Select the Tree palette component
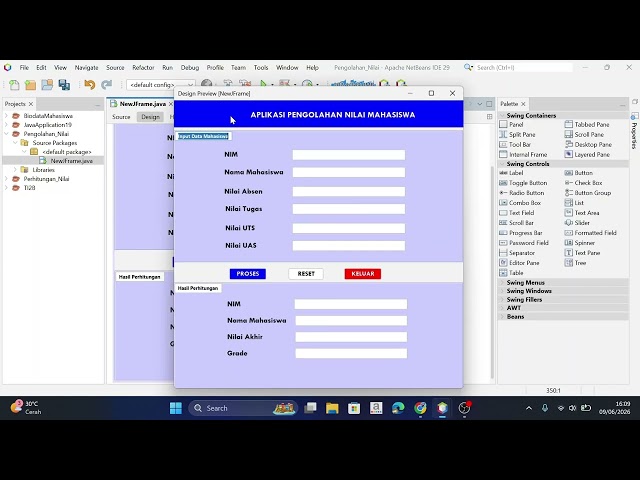This screenshot has width=640, height=480. 576,263
